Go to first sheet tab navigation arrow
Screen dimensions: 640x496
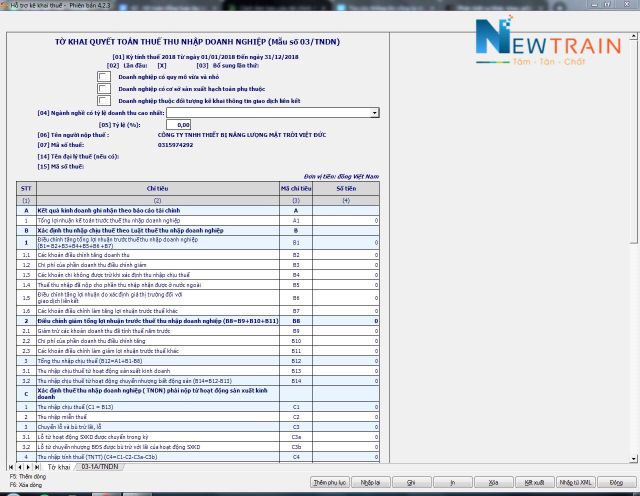coord(11,467)
